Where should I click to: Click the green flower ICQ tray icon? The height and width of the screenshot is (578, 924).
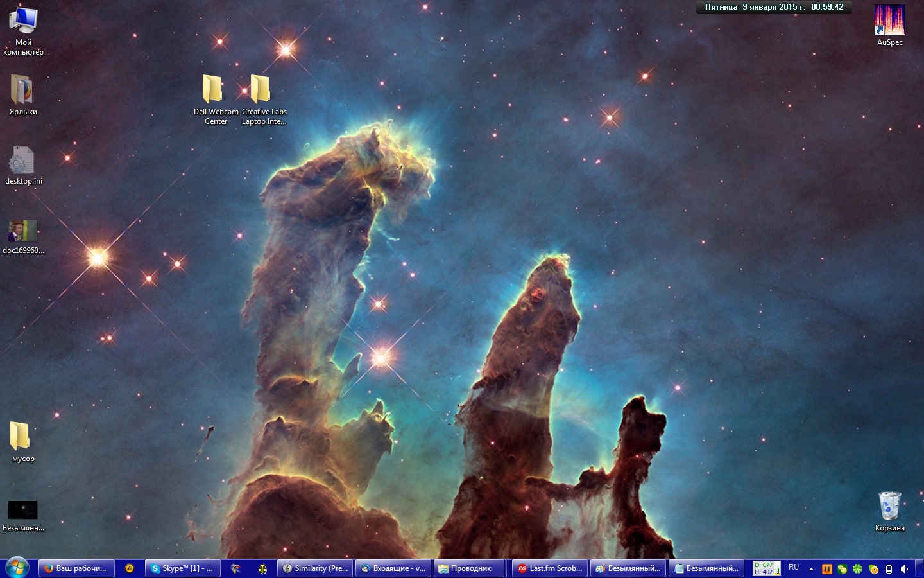coord(857,568)
